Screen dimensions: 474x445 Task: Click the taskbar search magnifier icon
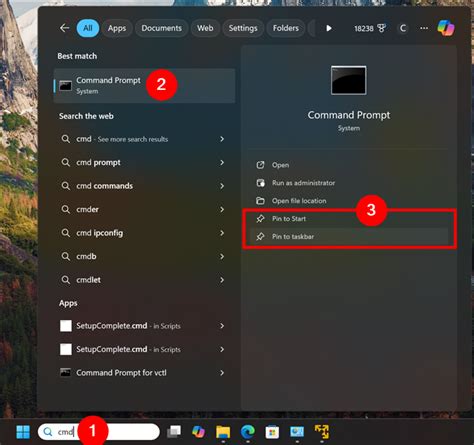[48, 432]
